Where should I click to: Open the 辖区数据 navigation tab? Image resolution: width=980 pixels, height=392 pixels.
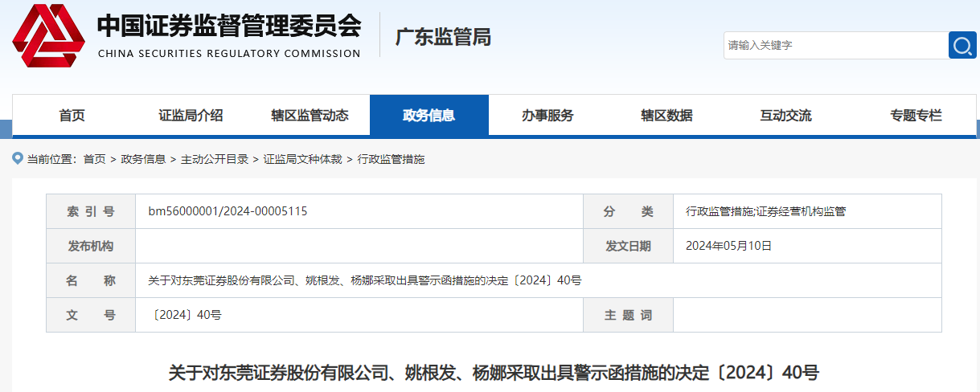pyautogui.click(x=666, y=116)
